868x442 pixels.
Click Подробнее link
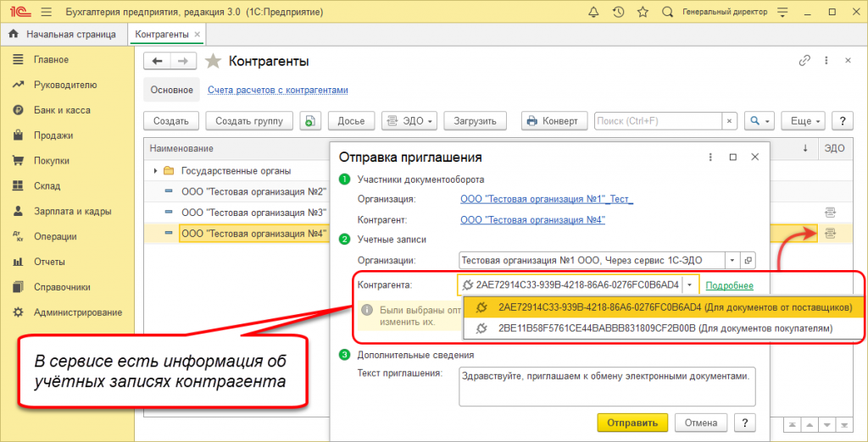coord(730,285)
